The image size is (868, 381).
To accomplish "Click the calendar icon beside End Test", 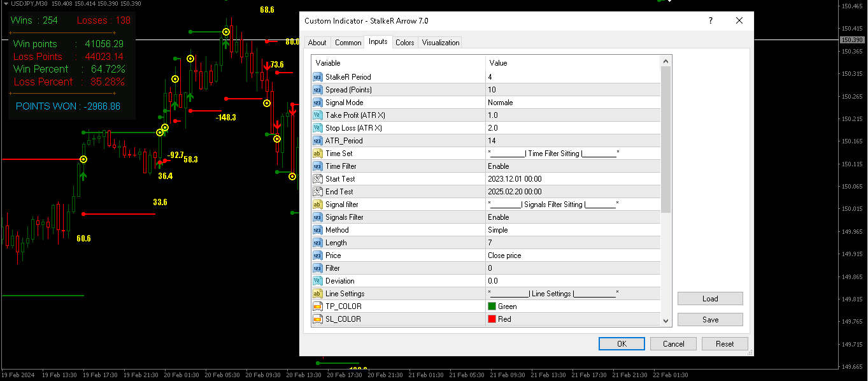I will (317, 191).
